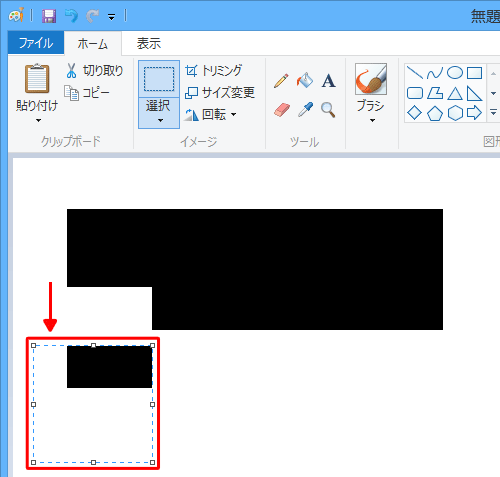Screen dimensions: 500x477
Task: Choose the Oval shape
Action: (455, 73)
